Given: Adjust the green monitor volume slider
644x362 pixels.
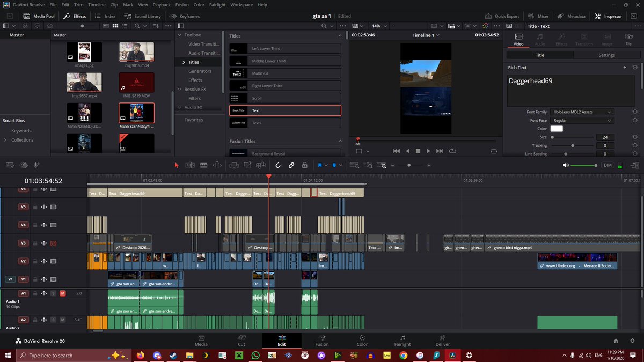Looking at the screenshot, I should coord(584,165).
